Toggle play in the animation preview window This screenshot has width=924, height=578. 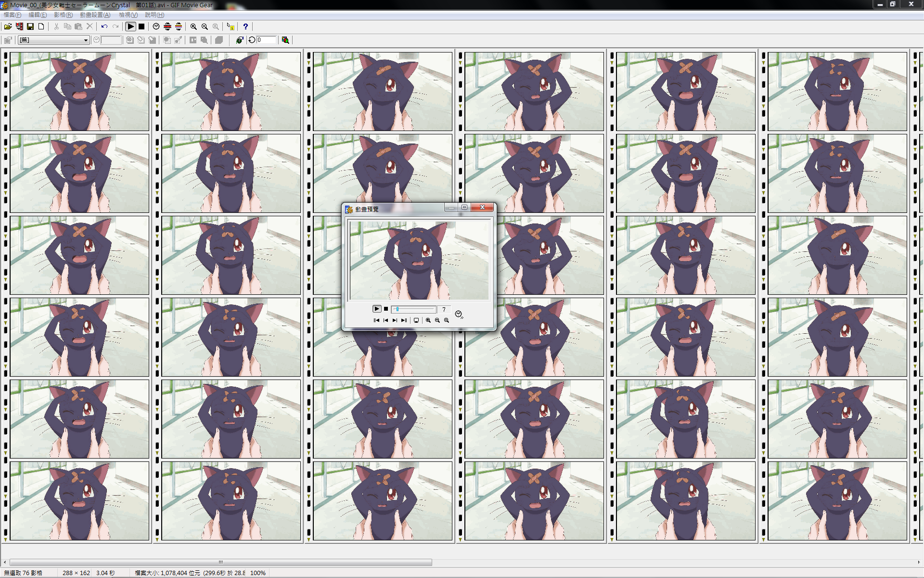377,309
